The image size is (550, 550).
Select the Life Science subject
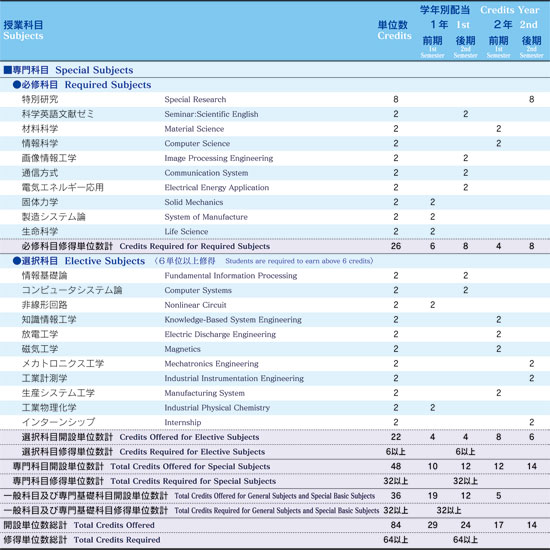[186, 232]
